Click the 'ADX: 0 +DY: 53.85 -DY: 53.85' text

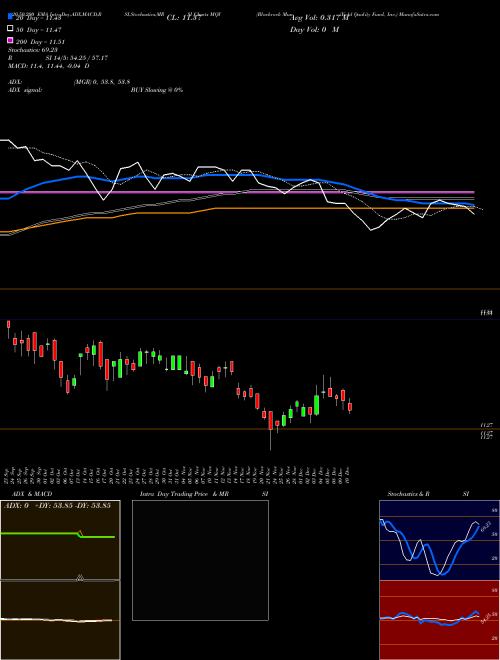[57, 505]
